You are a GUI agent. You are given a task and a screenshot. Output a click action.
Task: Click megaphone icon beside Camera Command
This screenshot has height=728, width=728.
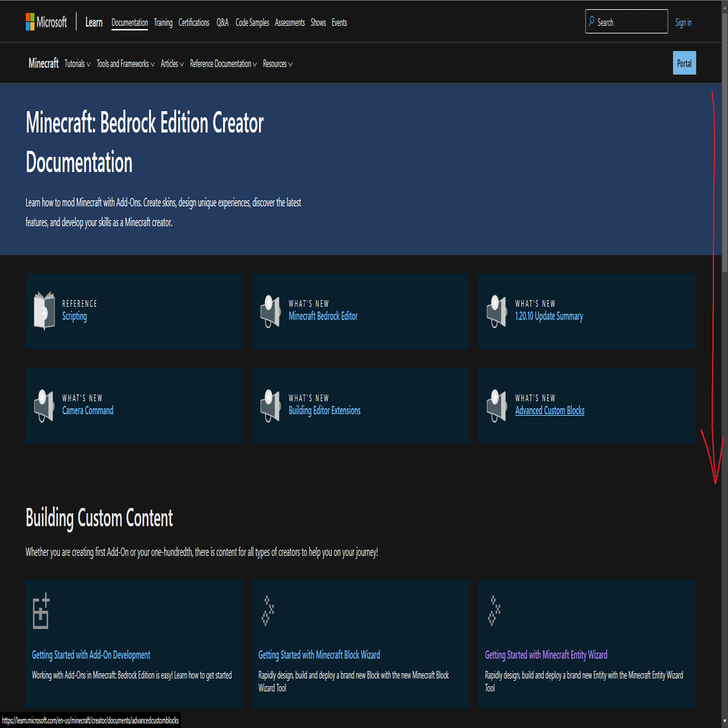(x=44, y=406)
